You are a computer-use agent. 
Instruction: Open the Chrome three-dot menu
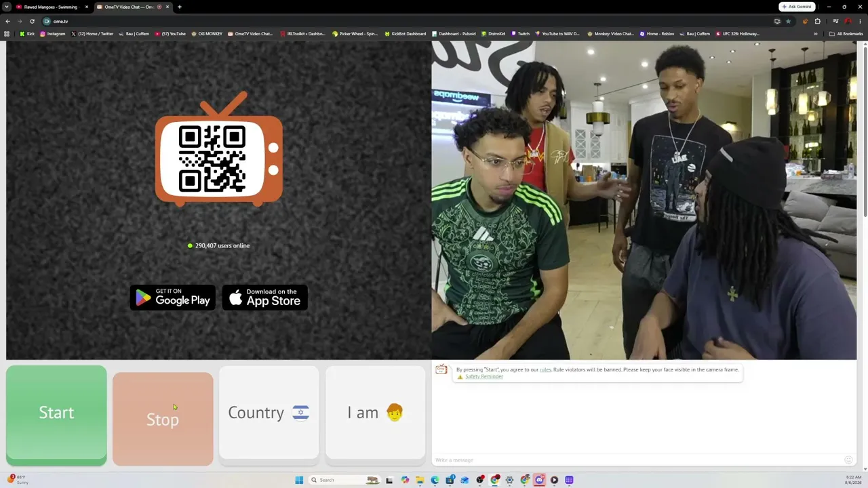click(x=860, y=21)
